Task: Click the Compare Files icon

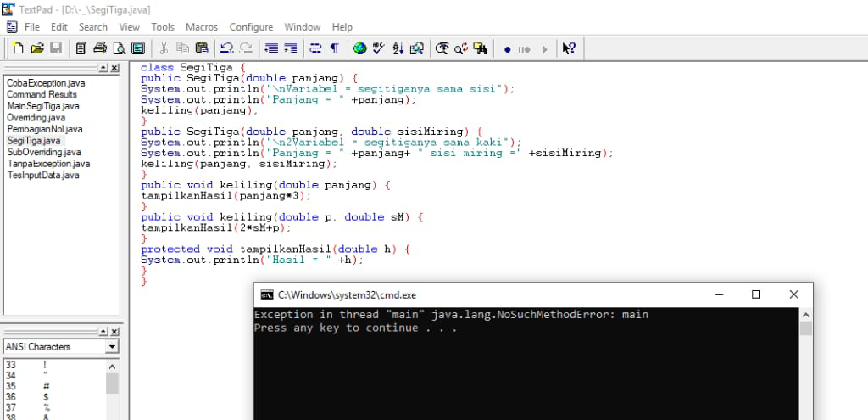Action: tap(417, 48)
